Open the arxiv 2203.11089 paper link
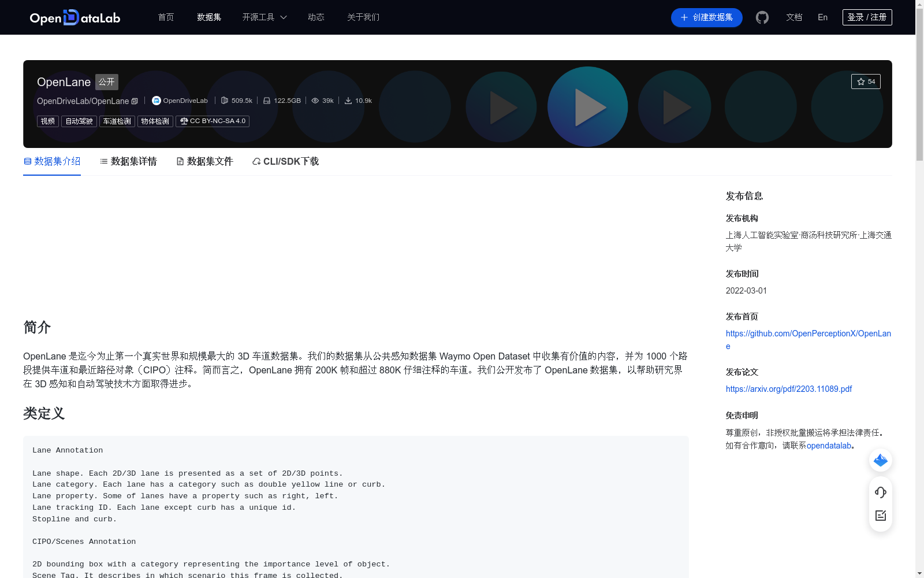The height and width of the screenshot is (578, 924). (x=789, y=389)
